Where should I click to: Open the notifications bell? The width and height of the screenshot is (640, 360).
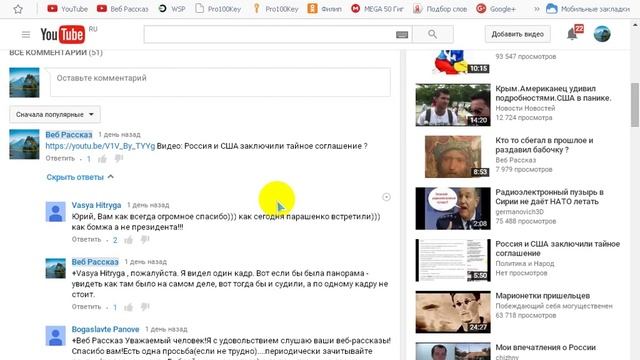click(572, 34)
